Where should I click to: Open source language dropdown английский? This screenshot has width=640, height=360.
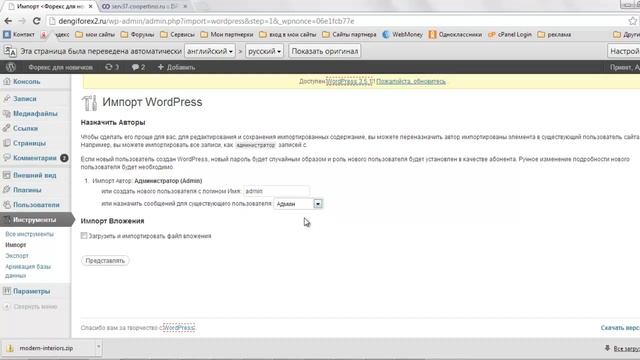210,51
